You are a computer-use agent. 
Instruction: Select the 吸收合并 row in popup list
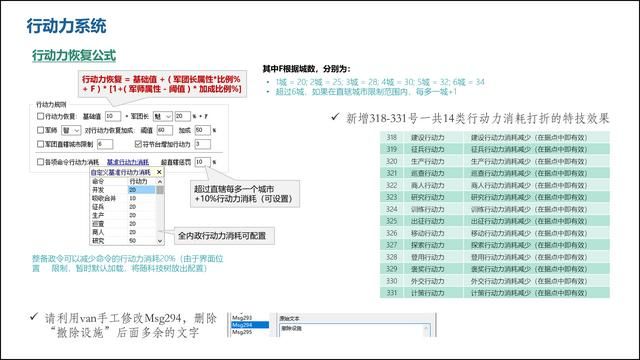coord(123,198)
